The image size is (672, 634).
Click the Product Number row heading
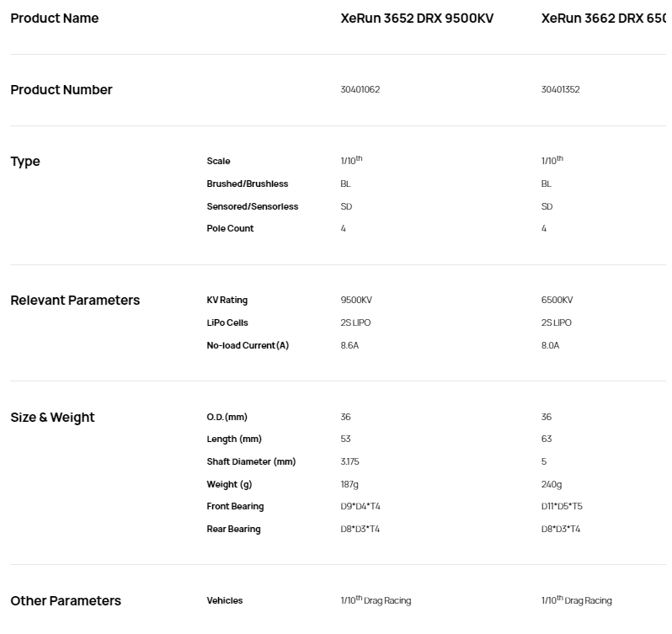(61, 90)
